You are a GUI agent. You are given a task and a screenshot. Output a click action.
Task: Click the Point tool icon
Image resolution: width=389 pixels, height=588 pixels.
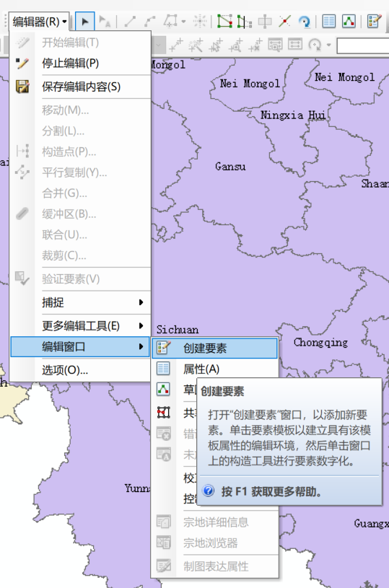pos(200,22)
